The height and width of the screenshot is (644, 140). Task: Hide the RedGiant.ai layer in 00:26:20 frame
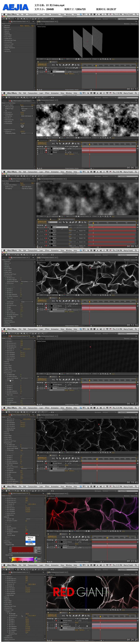click(48, 626)
